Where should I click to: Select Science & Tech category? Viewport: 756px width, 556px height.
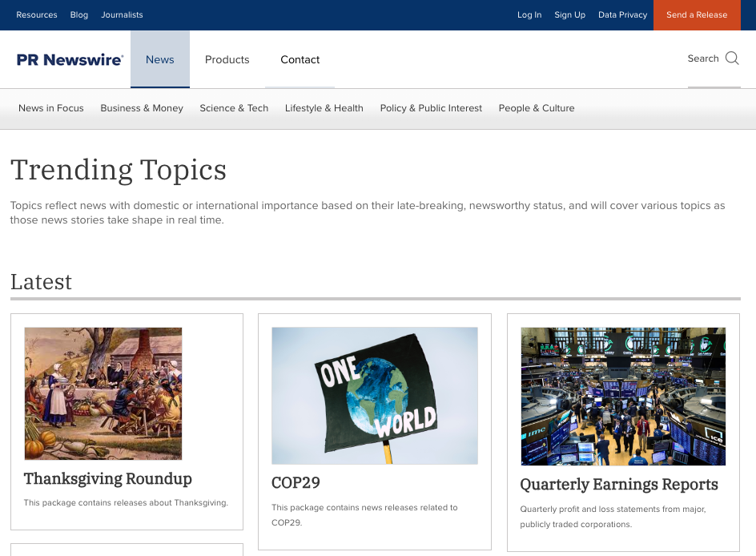point(234,108)
